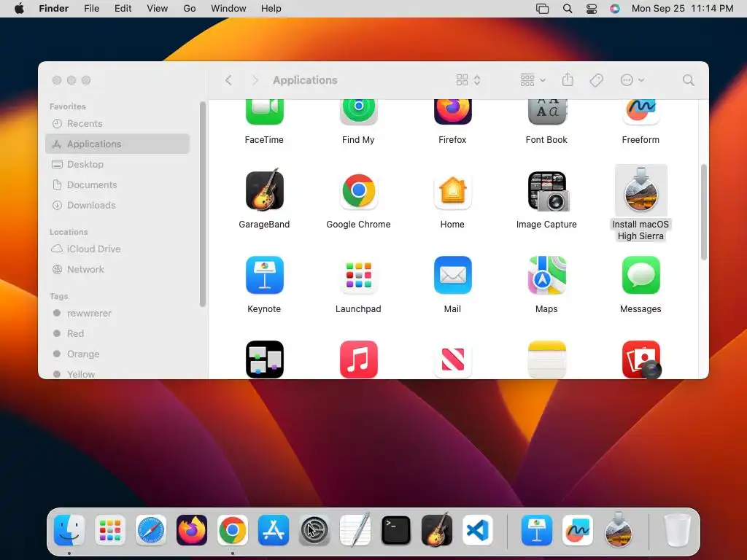Open the Help menu
747x560 pixels.
271,9
